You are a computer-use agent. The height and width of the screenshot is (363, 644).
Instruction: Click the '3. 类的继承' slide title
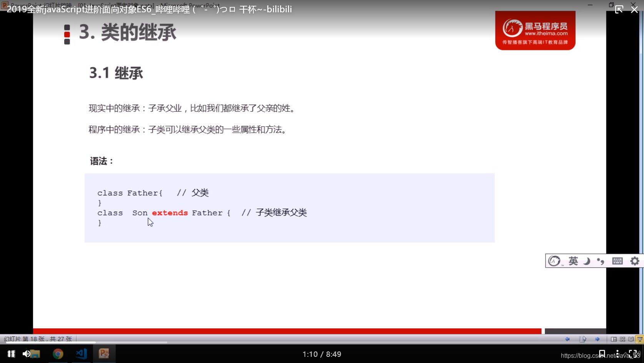(x=128, y=32)
